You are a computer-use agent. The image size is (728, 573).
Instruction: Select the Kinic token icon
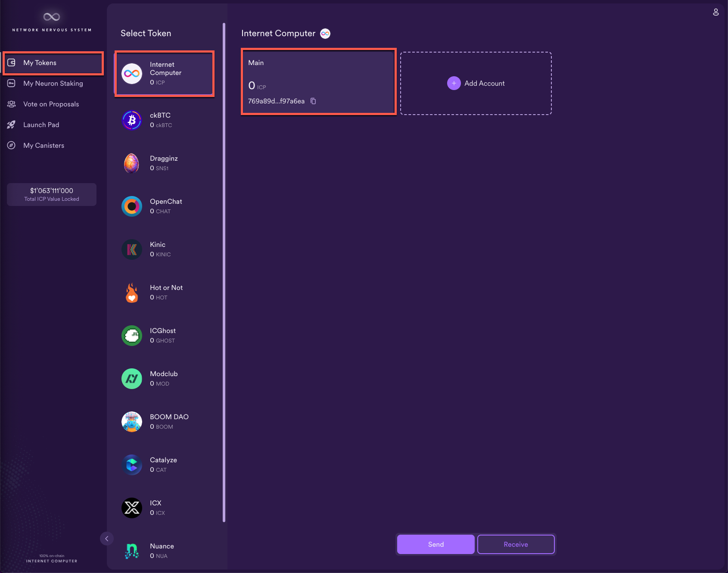[x=132, y=249]
